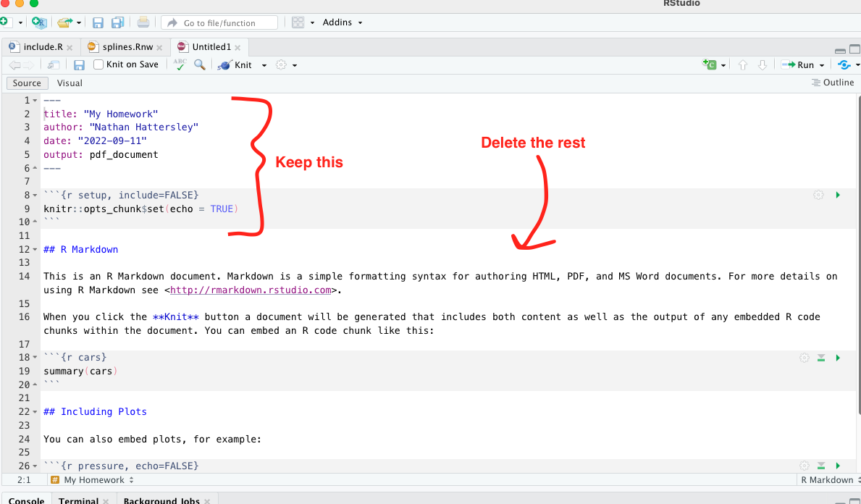Viewport: 861px width, 504px height.
Task: Click the Go to file/function field
Action: tap(219, 22)
